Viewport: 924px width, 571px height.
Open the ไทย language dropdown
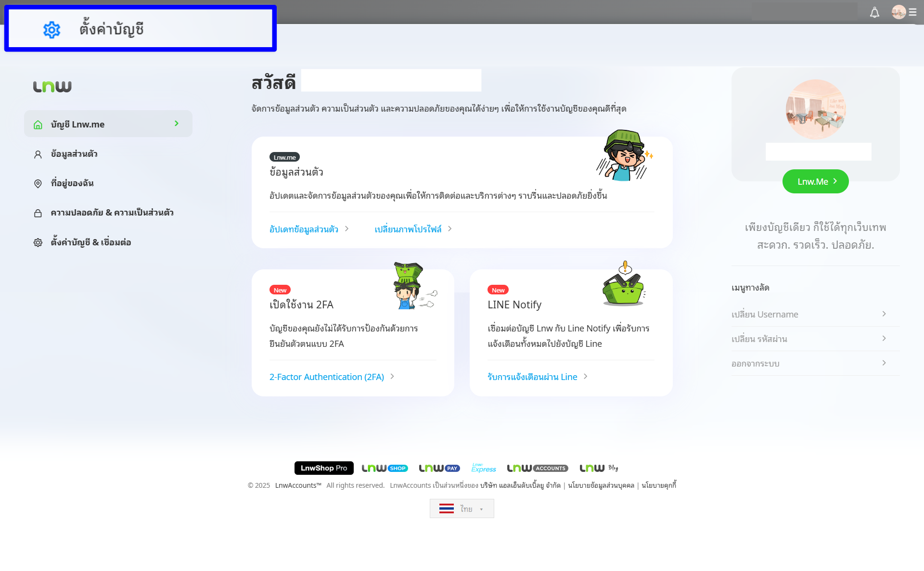pyautogui.click(x=462, y=508)
